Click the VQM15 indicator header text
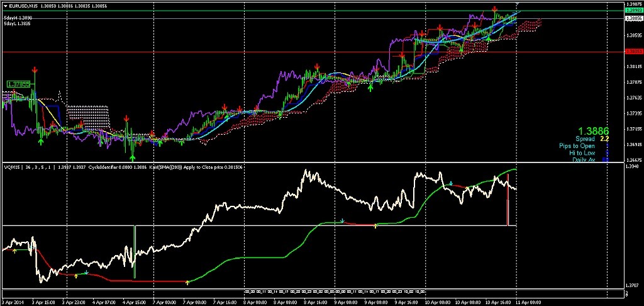Viewport: 644px width, 306px height. (x=13, y=167)
